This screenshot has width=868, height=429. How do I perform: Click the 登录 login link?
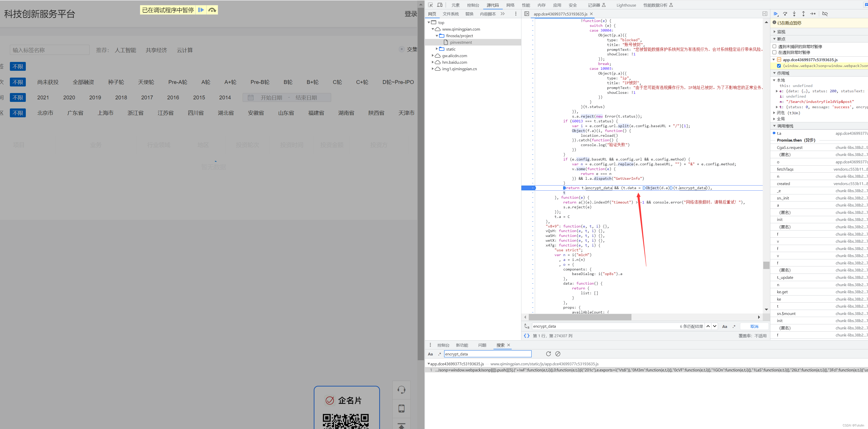click(411, 14)
